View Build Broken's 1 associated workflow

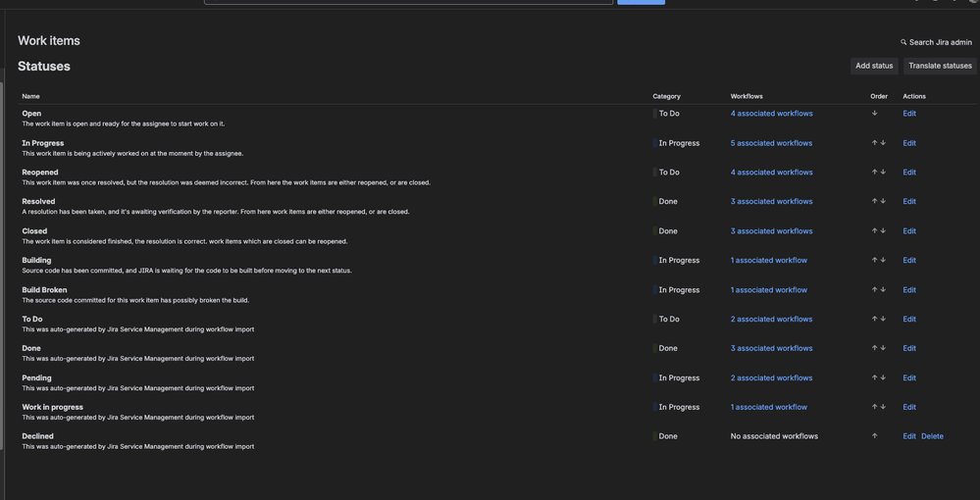pos(769,290)
